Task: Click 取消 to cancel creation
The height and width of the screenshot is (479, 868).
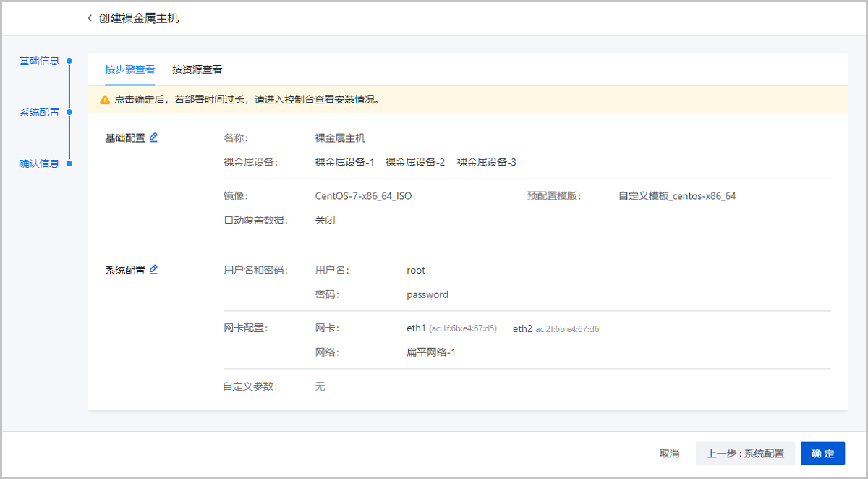Action: pos(669,454)
